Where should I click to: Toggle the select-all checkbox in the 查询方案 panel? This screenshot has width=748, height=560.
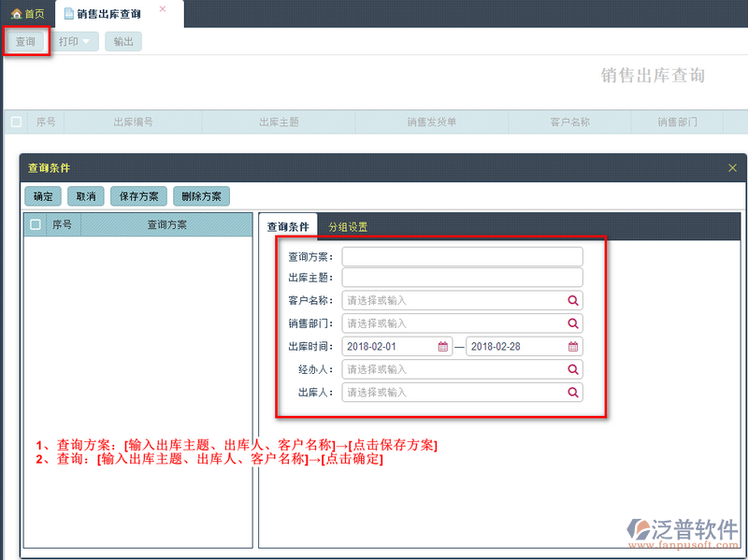36,224
